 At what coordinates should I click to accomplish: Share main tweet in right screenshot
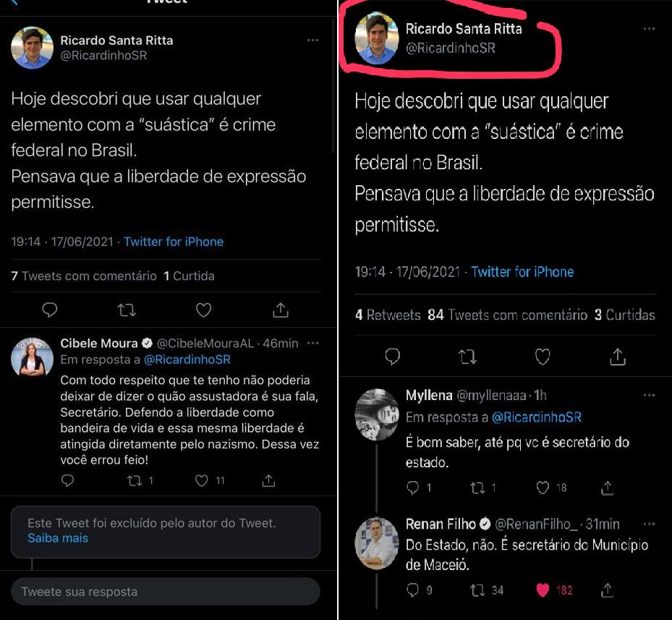pos(617,357)
